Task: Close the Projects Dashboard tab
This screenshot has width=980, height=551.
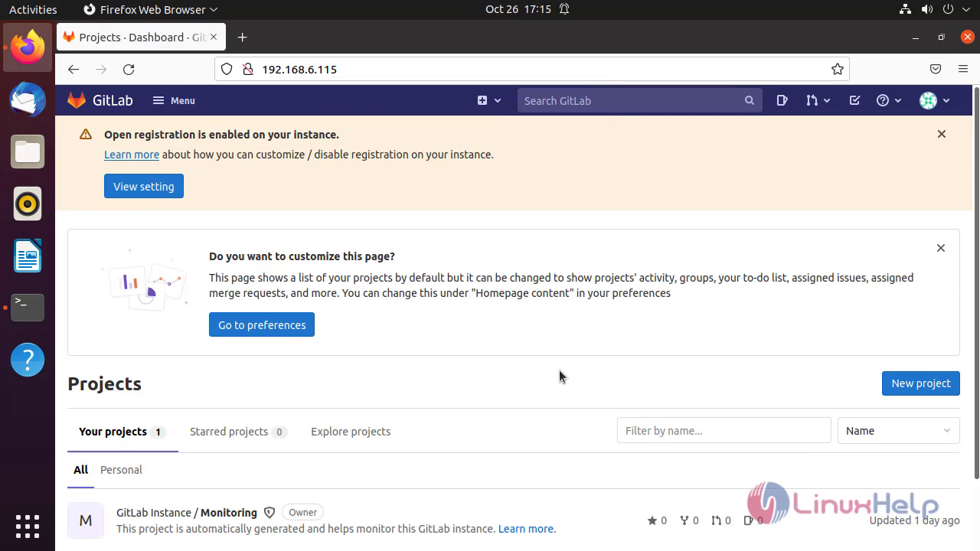Action: pos(214,37)
